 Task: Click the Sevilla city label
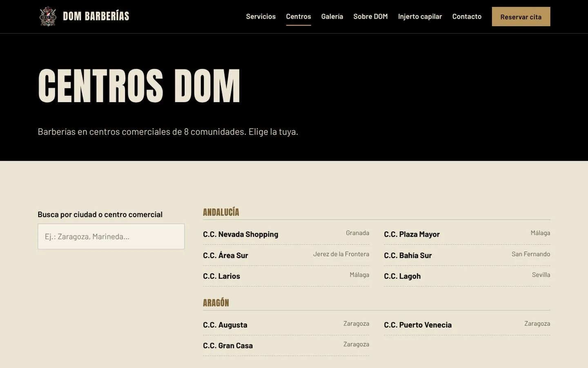point(541,275)
